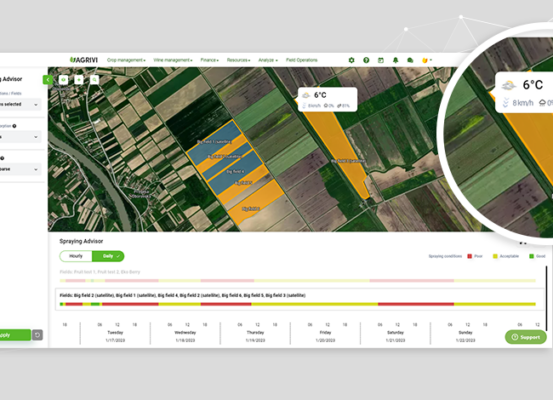Click the Wednesday 1/18/2023 timeline label
553x400 pixels.
click(185, 336)
